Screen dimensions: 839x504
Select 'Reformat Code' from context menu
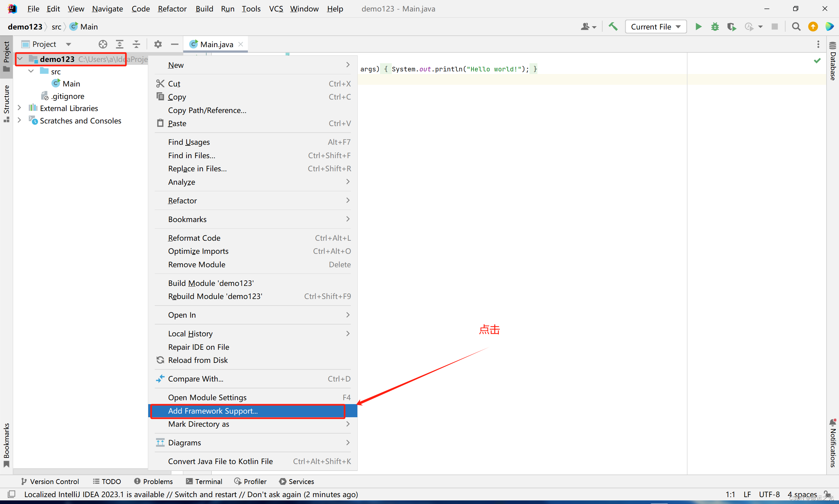pyautogui.click(x=193, y=238)
